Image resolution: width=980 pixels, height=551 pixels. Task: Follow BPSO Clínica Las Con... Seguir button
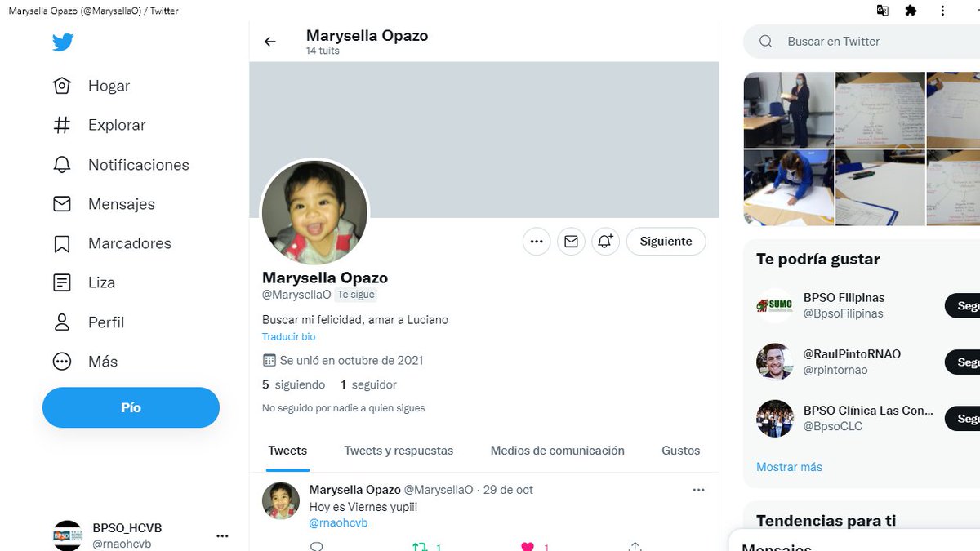[x=964, y=419]
